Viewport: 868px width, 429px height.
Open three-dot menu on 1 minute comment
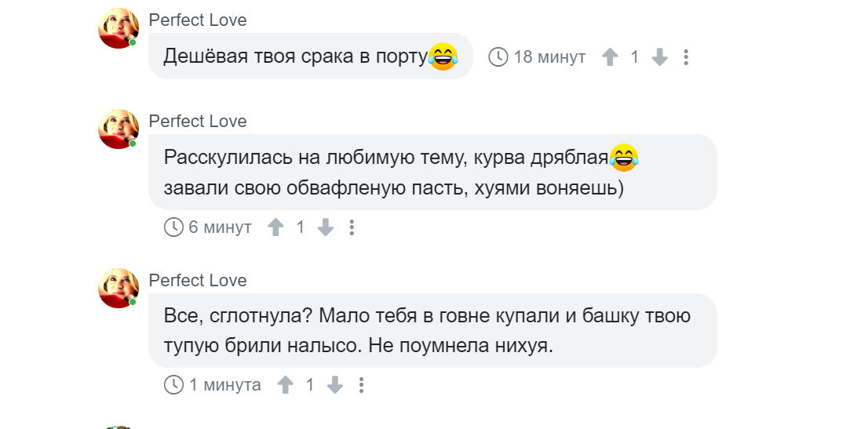pyautogui.click(x=361, y=385)
